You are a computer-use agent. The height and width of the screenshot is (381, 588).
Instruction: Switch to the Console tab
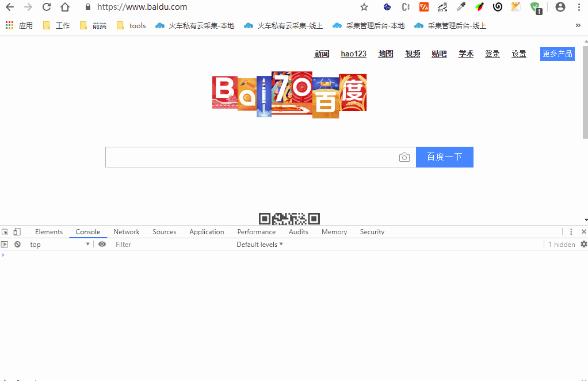[88, 232]
